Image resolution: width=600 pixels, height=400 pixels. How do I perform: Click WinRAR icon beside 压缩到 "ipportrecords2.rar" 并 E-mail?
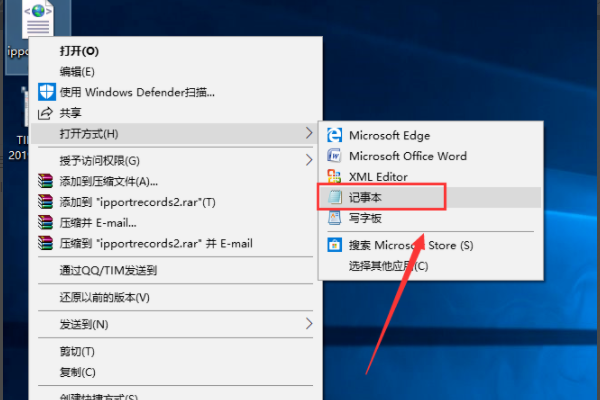45,243
